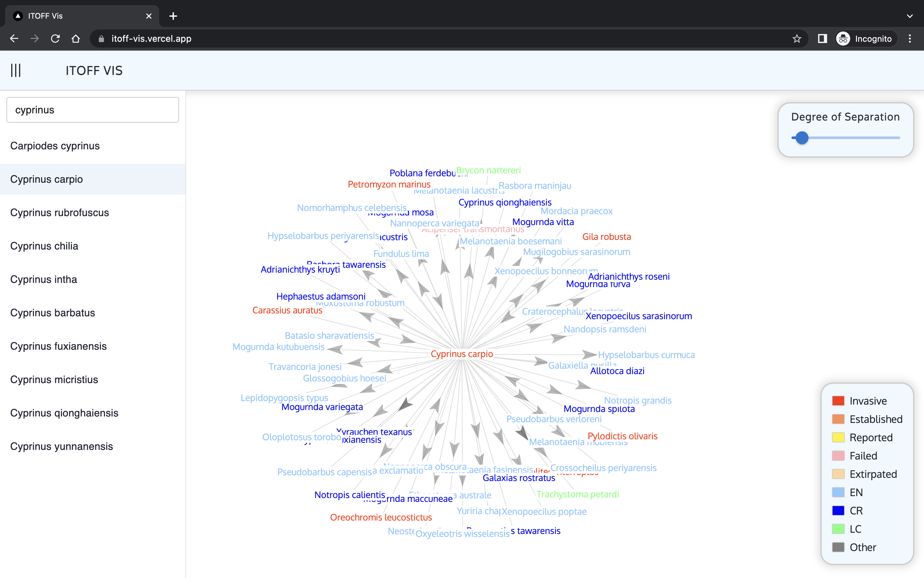Click the Notropis calientis node label
The height and width of the screenshot is (578, 924).
tap(349, 495)
